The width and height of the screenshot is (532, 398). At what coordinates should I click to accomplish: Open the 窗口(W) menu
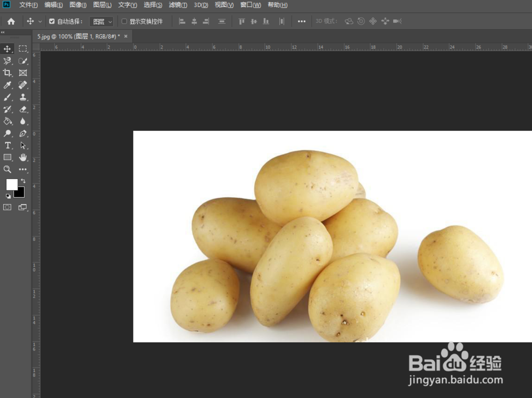click(x=251, y=5)
